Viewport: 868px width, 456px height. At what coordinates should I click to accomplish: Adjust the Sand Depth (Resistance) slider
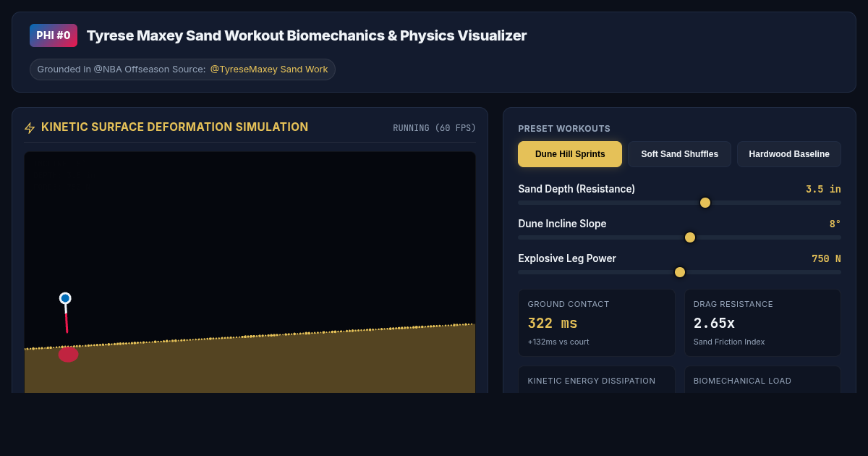click(x=679, y=203)
